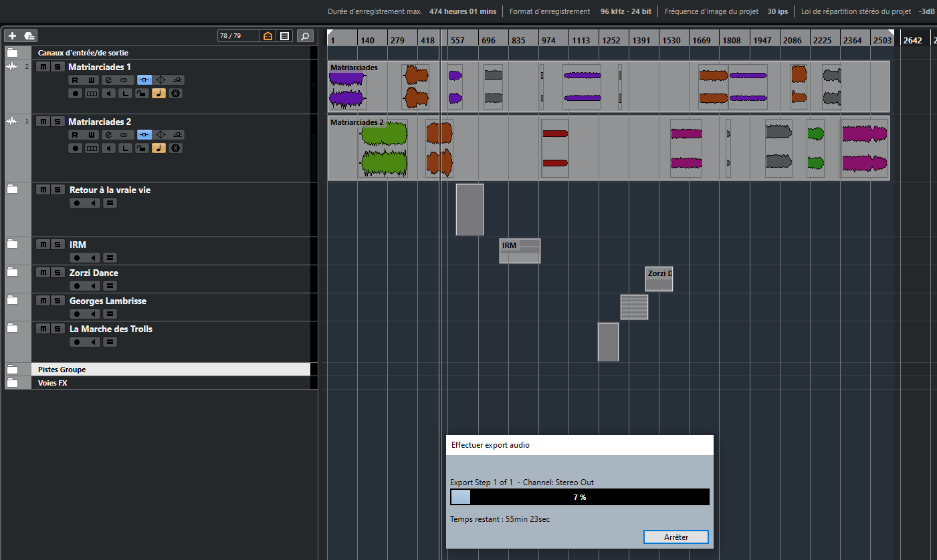This screenshot has height=560, width=937.
Task: Click the audio waveform icon of Matriarciades 1
Action: 11,67
